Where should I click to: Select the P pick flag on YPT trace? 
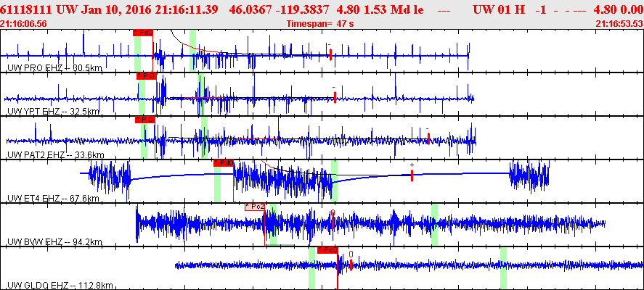147,75
